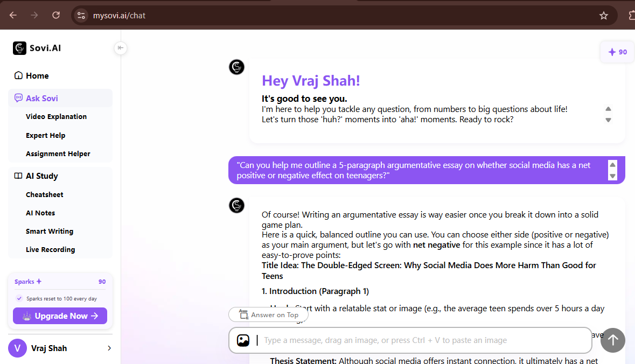Click up arrow in purple question bubble
The height and width of the screenshot is (364, 635).
613,165
